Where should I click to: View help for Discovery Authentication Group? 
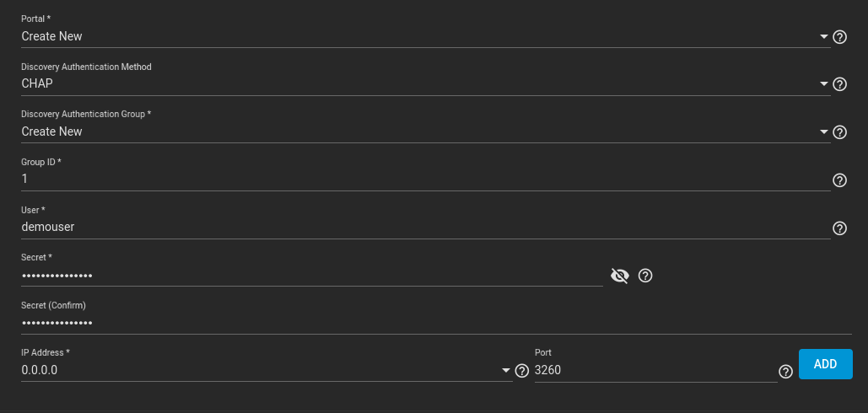(840, 132)
